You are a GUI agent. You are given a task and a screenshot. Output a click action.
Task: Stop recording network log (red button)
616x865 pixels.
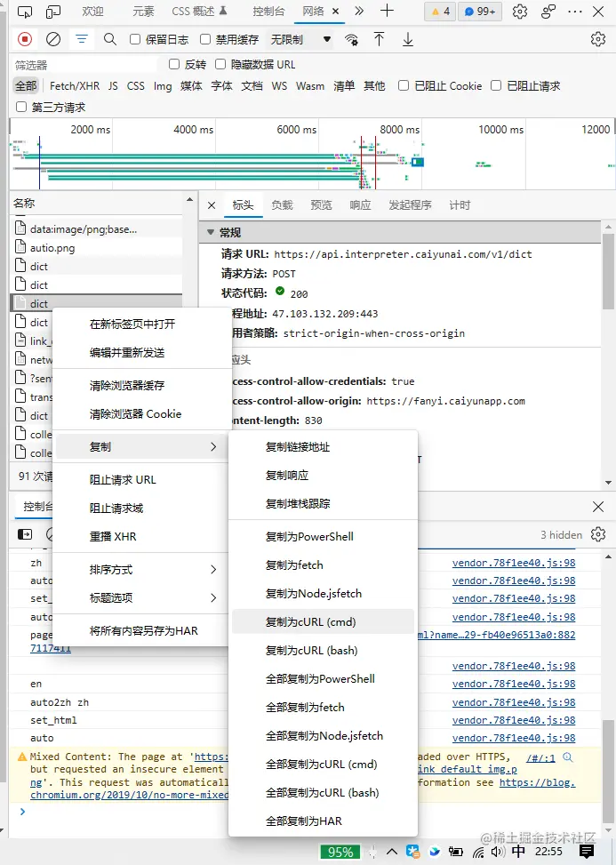coord(25,39)
